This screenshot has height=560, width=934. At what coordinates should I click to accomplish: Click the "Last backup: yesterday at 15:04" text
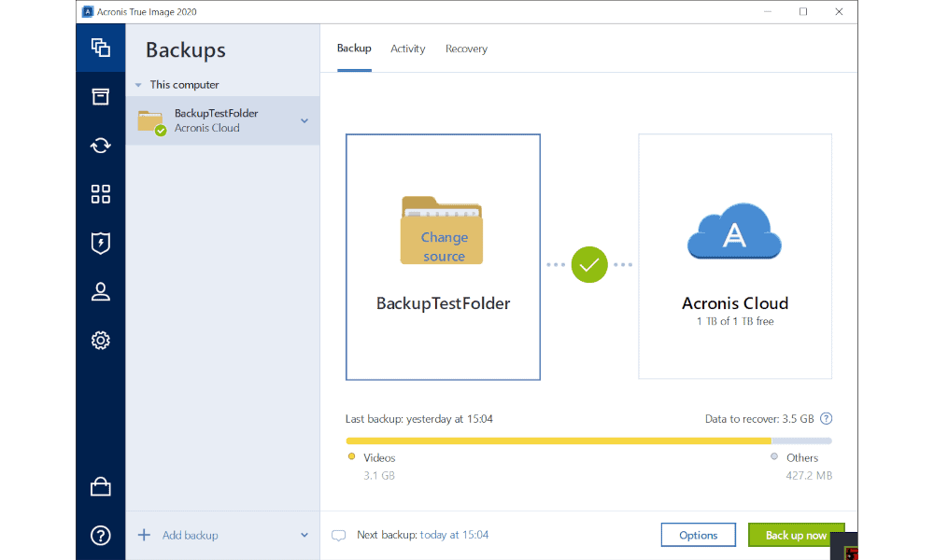click(419, 419)
